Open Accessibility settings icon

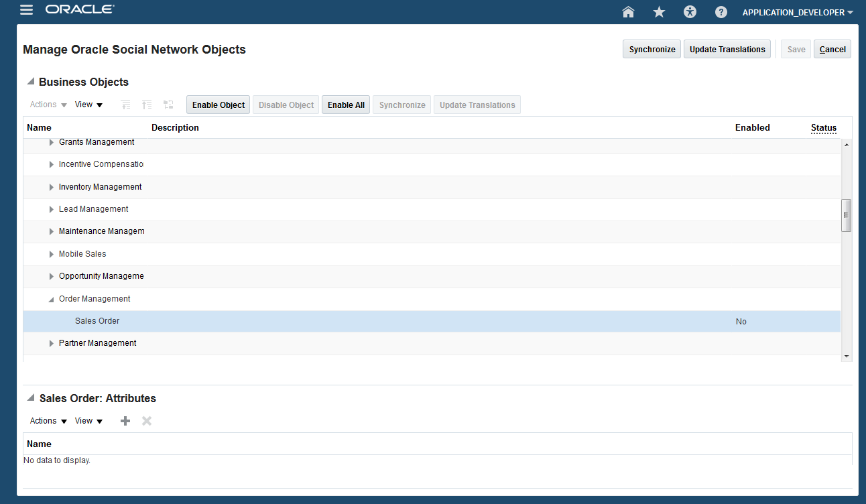(x=690, y=12)
